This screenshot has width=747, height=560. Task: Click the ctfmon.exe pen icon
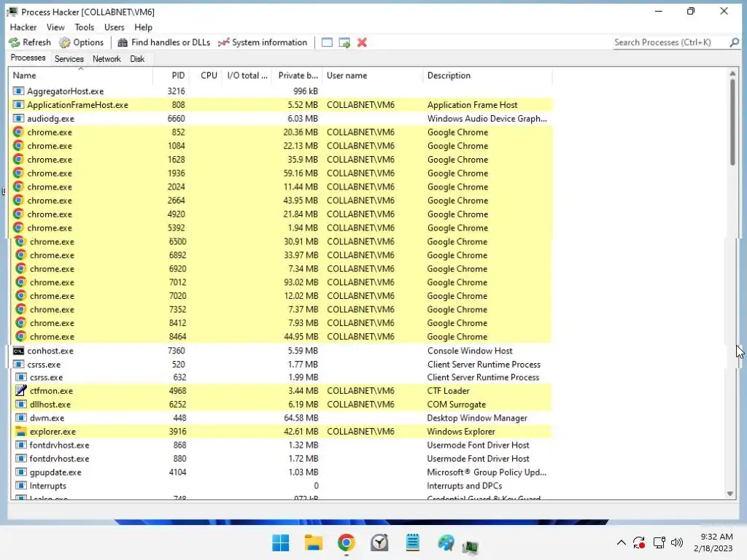tap(20, 391)
